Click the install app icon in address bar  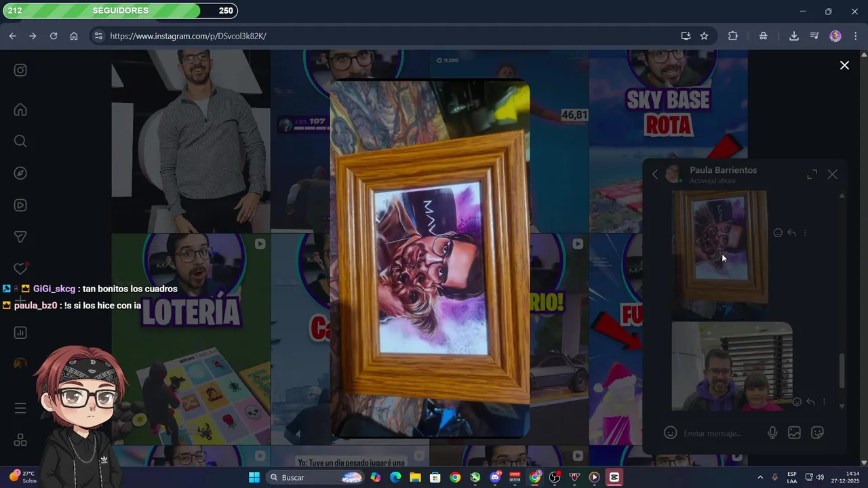[x=686, y=36]
